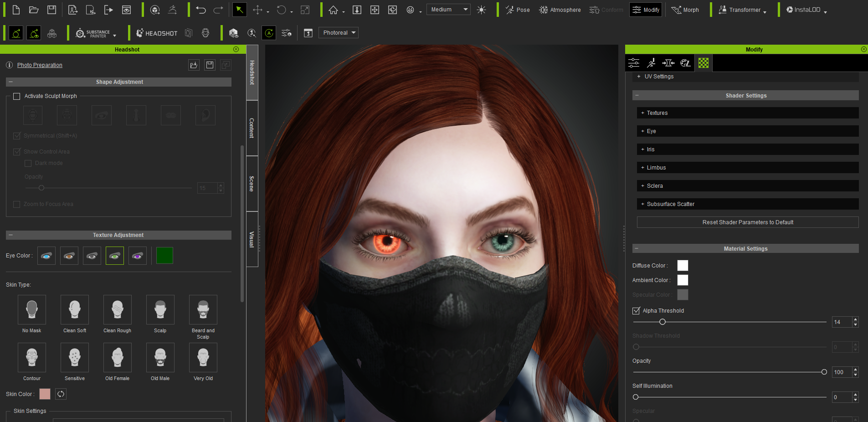The width and height of the screenshot is (868, 422).
Task: Select the gray eye color preset
Action: (x=92, y=256)
